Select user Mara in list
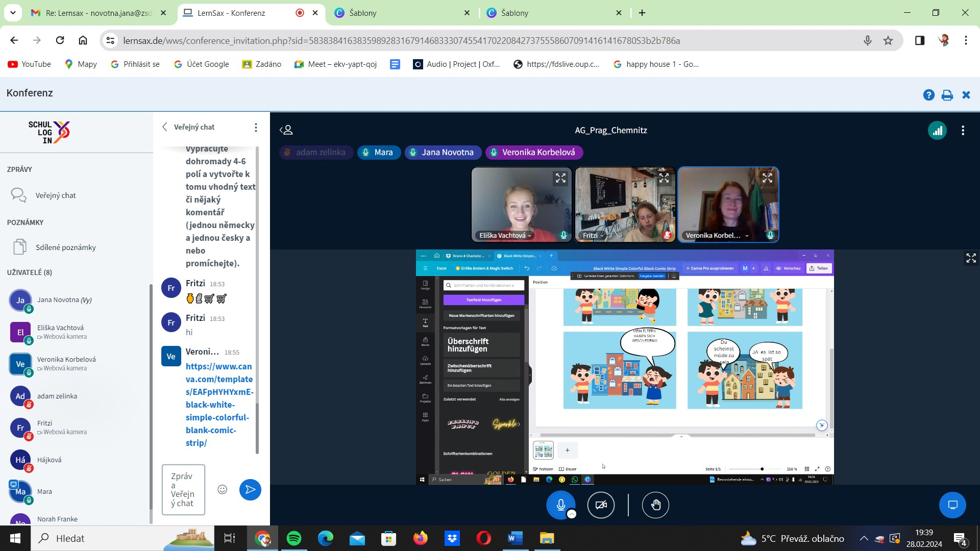The image size is (980, 551). pos(77,491)
